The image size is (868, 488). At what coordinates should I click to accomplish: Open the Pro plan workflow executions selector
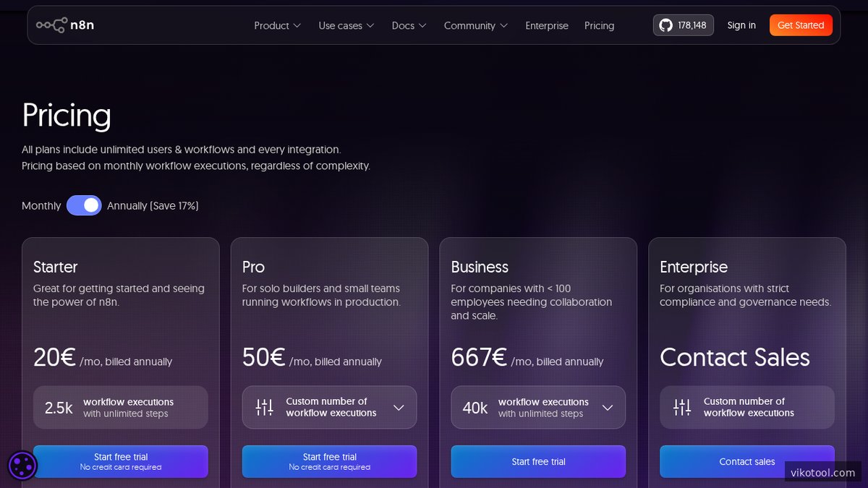click(x=399, y=407)
